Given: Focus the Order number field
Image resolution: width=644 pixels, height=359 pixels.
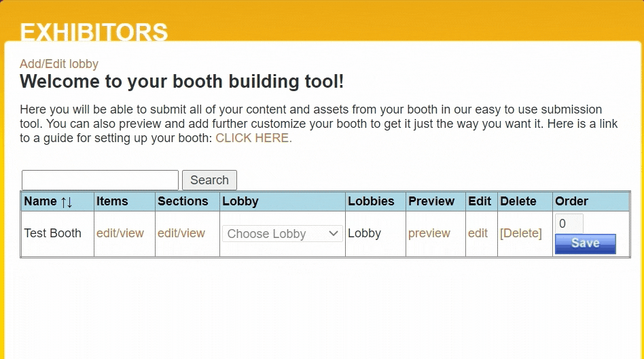Looking at the screenshot, I should 569,224.
